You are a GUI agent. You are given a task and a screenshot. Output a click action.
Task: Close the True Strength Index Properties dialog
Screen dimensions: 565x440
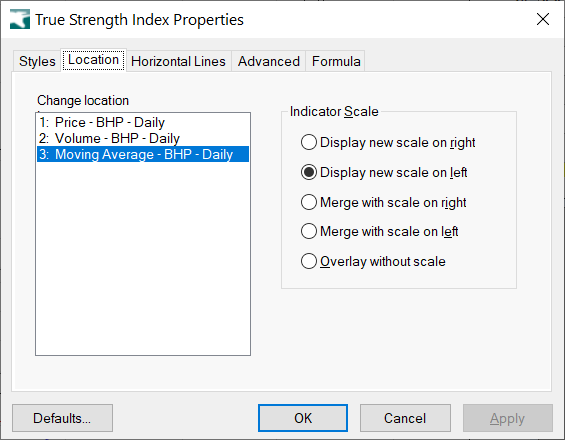point(543,19)
